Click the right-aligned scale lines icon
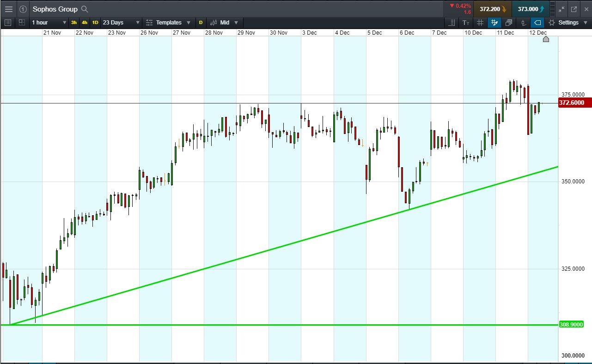 click(452, 23)
